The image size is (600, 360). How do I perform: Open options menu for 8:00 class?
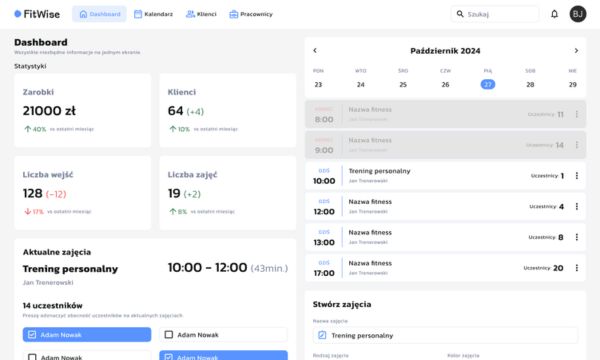tap(577, 114)
